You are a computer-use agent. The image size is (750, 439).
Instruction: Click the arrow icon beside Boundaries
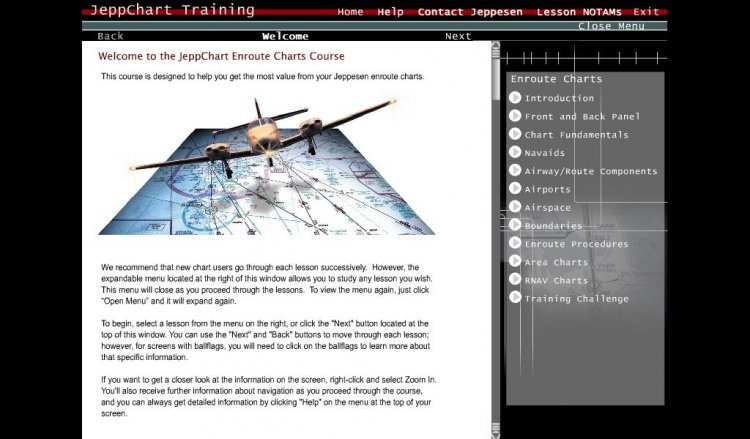[x=515, y=225]
